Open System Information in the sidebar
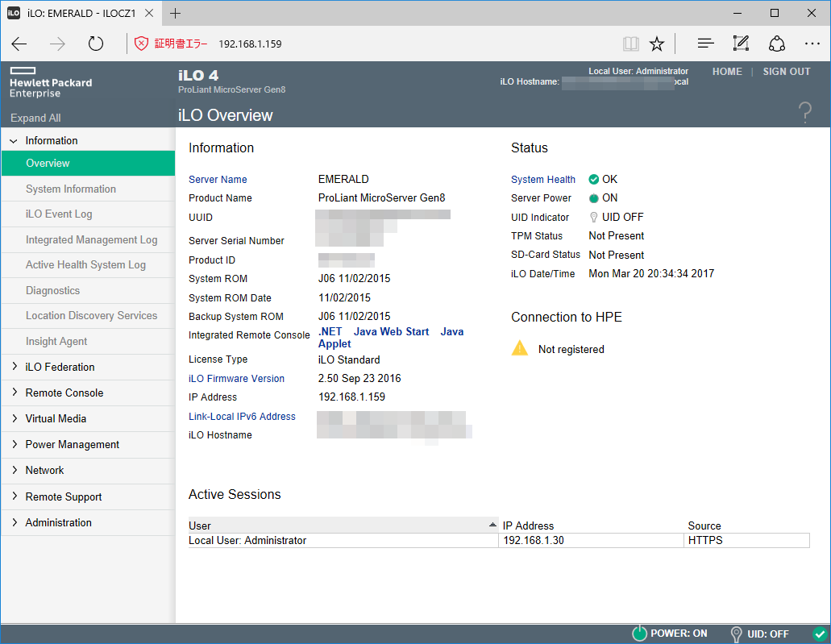This screenshot has width=831, height=644. click(x=71, y=189)
